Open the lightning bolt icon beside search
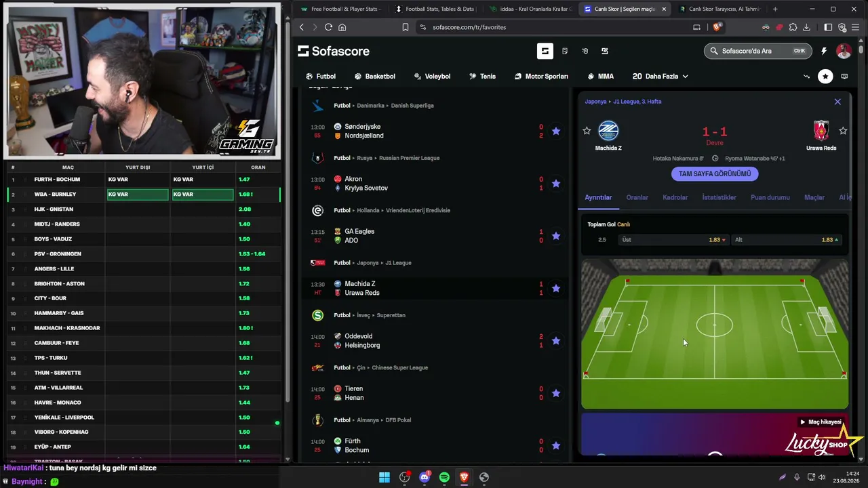The height and width of the screenshot is (488, 868). click(824, 51)
